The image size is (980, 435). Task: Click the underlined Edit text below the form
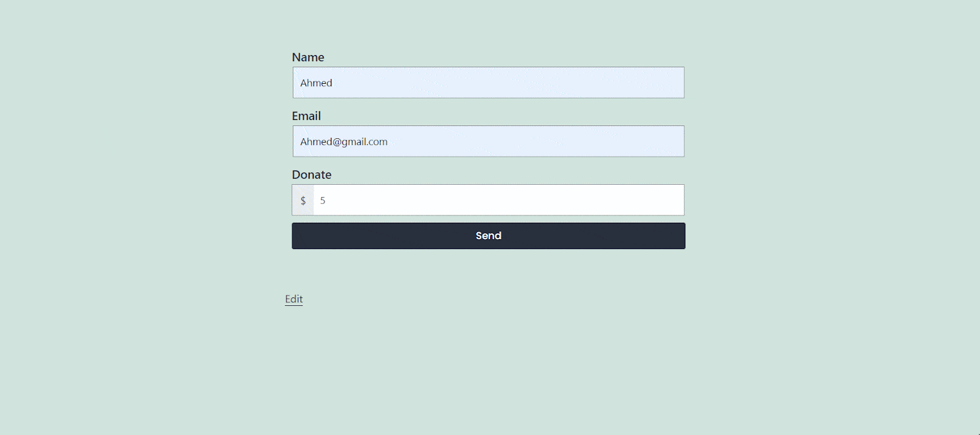[x=294, y=299]
